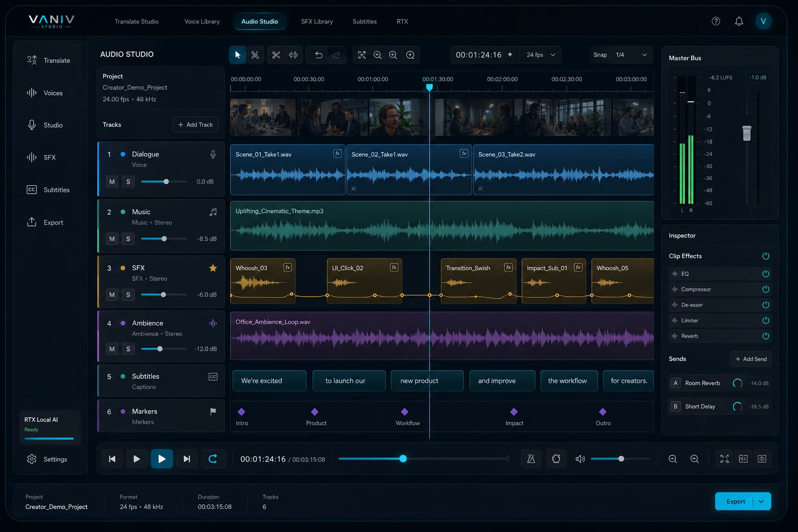Image resolution: width=798 pixels, height=532 pixels.
Task: Switch to the Translate Studio tab
Action: 137,21
